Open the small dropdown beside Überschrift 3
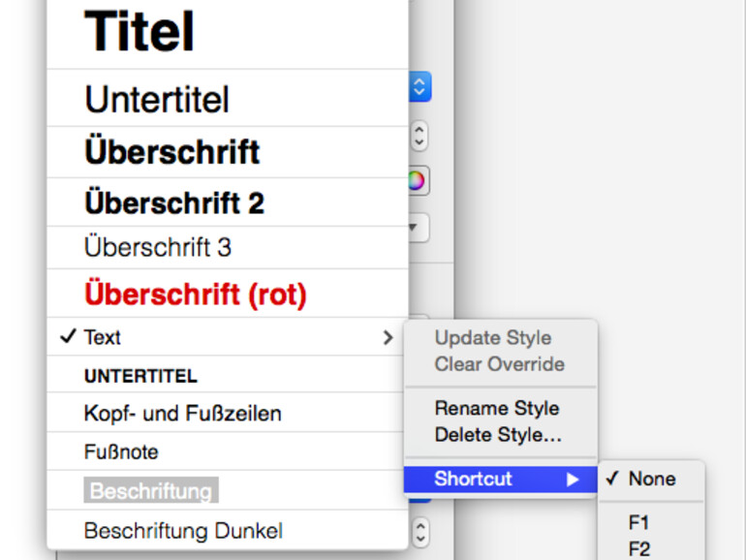The width and height of the screenshot is (746, 560). pos(418,230)
